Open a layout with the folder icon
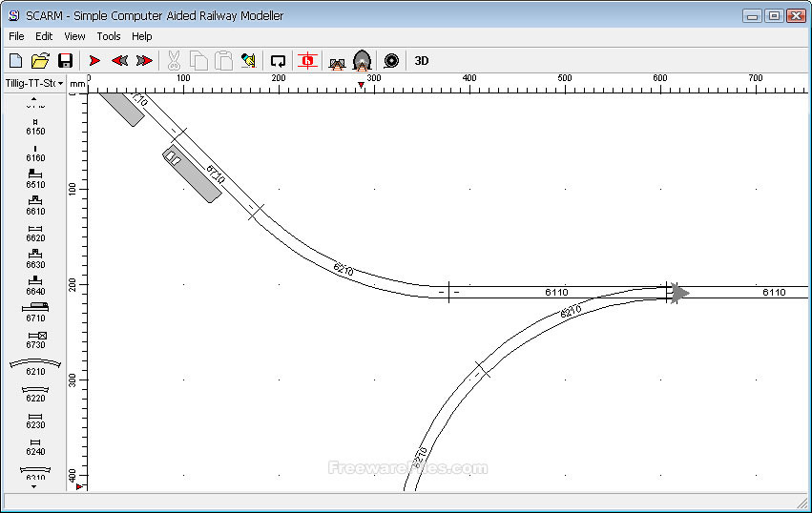 (40, 60)
